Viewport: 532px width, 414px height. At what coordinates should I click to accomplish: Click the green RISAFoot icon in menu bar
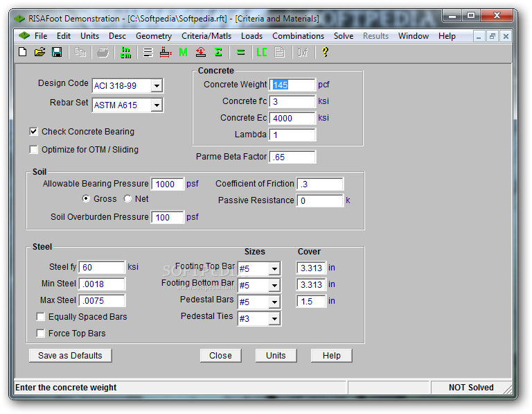24,35
